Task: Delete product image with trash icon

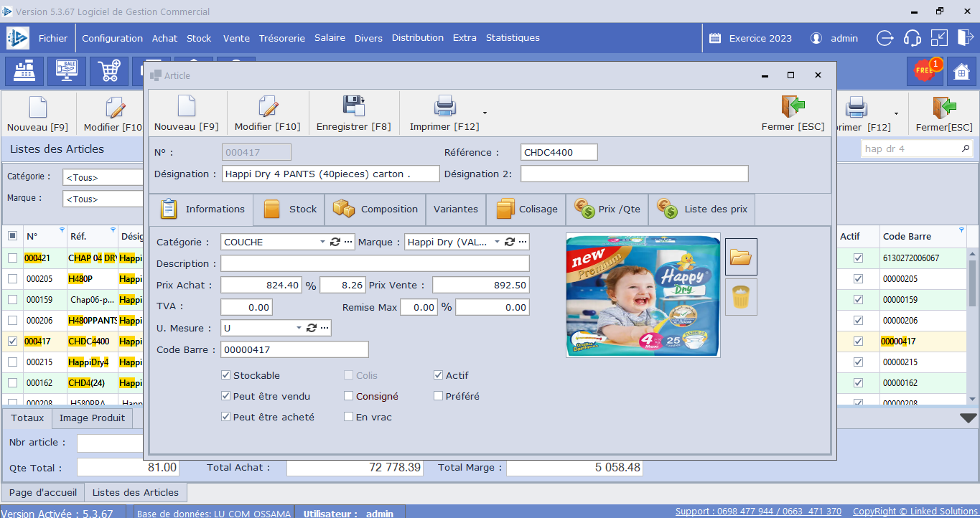Action: [741, 297]
